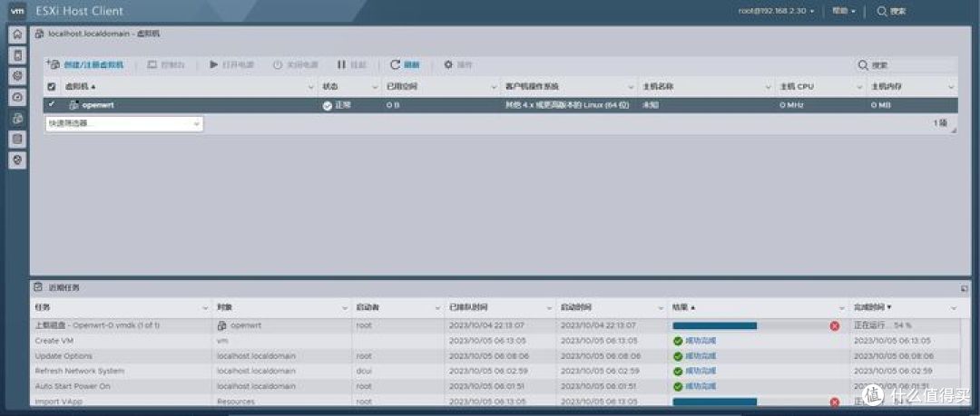
Task: Click the openwrt object icon in tasks list
Action: click(221, 325)
